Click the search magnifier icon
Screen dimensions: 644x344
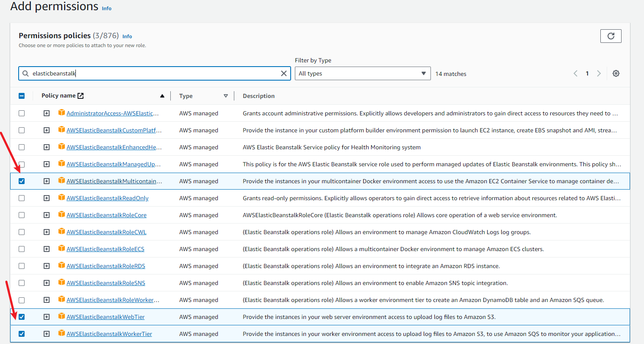(x=26, y=73)
